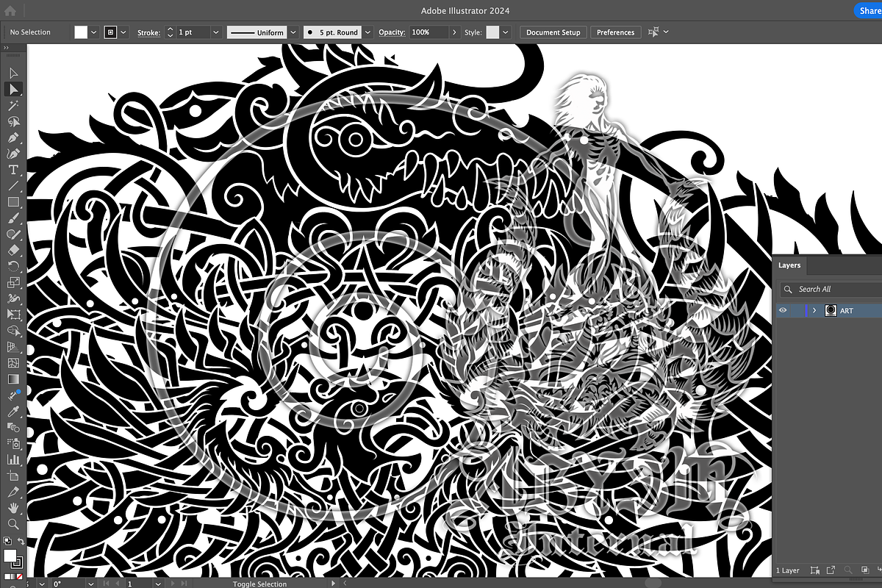
Task: Click the Home icon in title bar
Action: (10, 11)
